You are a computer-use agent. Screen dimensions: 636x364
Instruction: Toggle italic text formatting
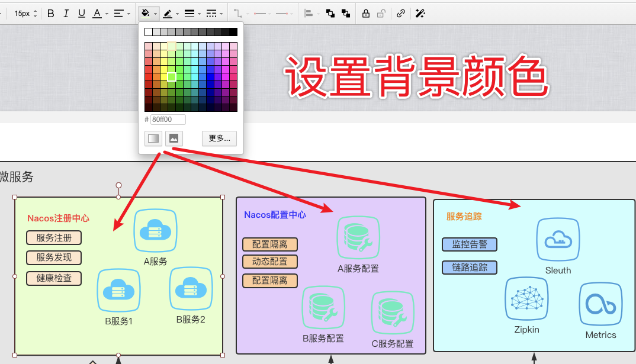pyautogui.click(x=66, y=14)
